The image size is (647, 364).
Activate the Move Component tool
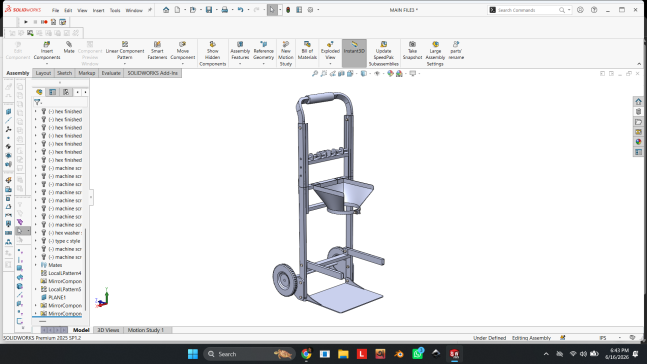coord(182,50)
